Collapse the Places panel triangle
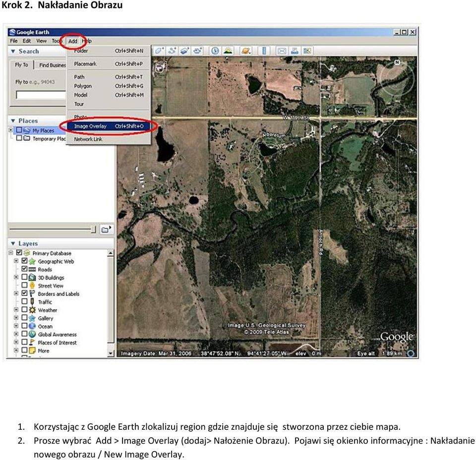This screenshot has height=460, width=476. (13, 121)
